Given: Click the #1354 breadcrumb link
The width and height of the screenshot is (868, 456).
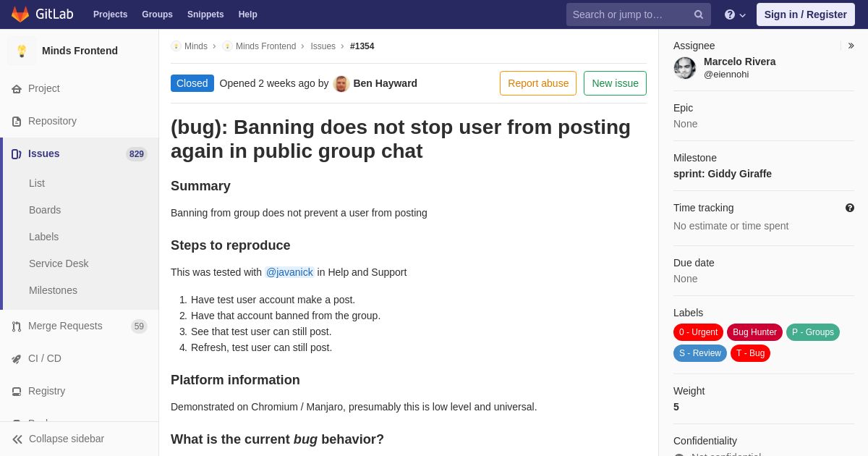Looking at the screenshot, I should (362, 46).
